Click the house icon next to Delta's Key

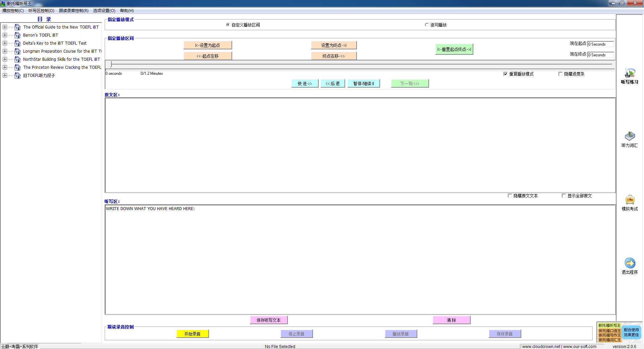[17, 43]
